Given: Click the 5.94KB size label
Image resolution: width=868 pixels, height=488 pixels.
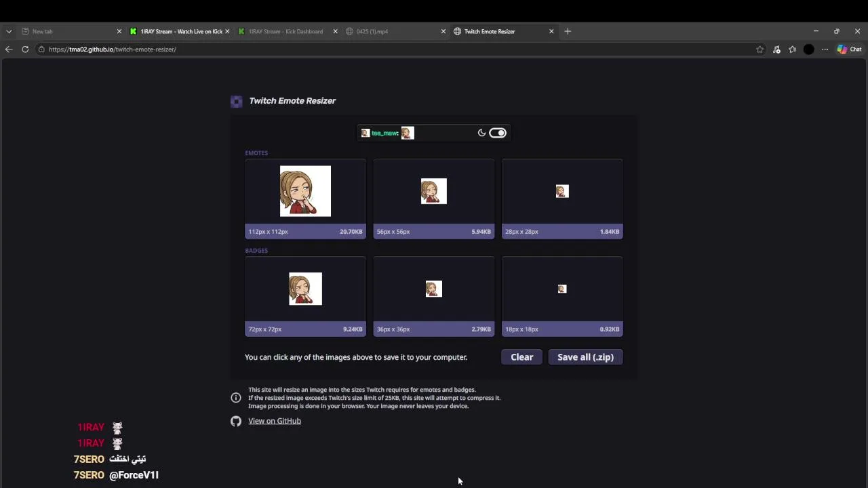Looking at the screenshot, I should [481, 232].
